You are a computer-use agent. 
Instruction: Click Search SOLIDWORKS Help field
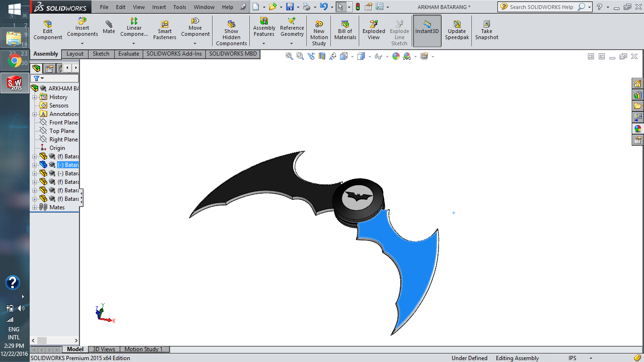[542, 7]
